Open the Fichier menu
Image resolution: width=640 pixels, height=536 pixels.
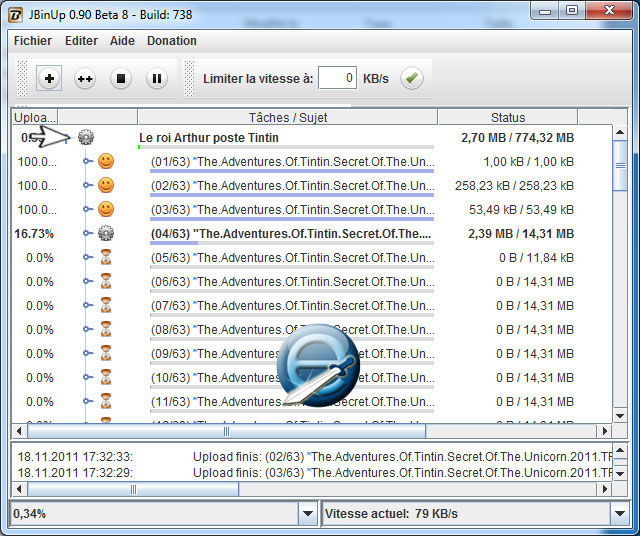(33, 41)
